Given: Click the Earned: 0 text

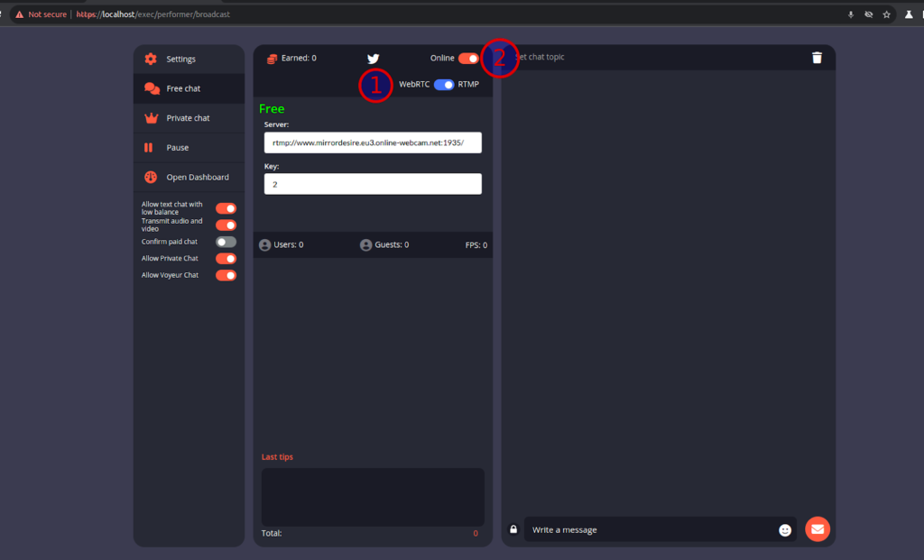Looking at the screenshot, I should (299, 58).
